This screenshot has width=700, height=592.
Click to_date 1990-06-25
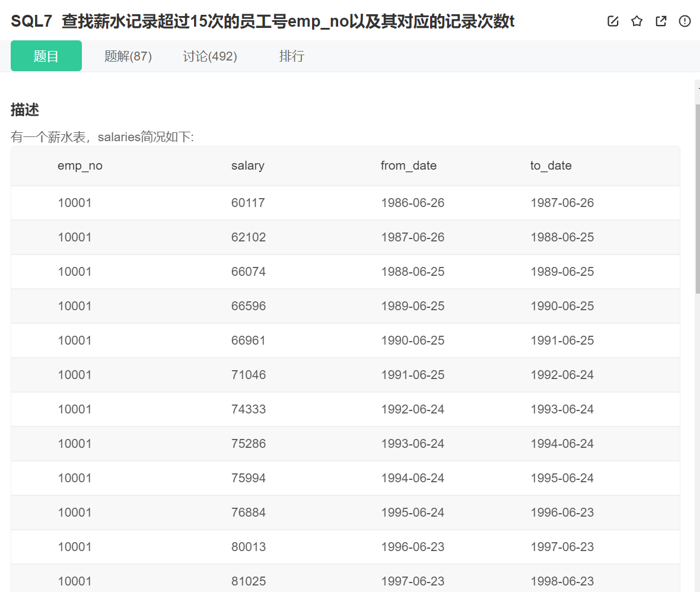coord(562,306)
